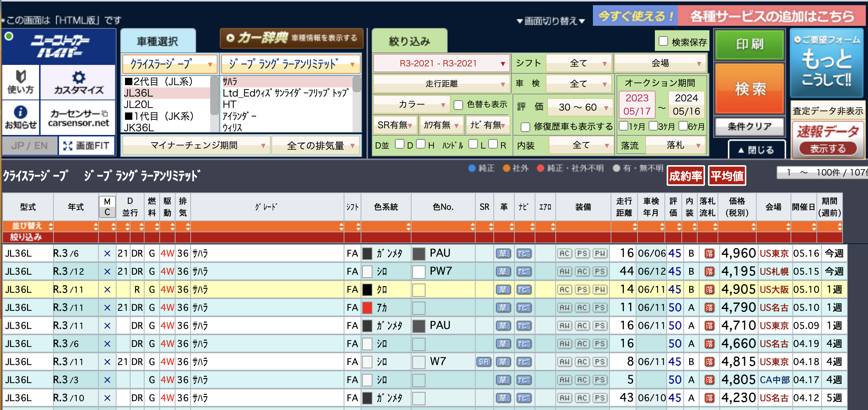This screenshot has height=410, width=868.
Task: Click 革 icon in CA中部 04.17 row
Action: [x=503, y=380]
